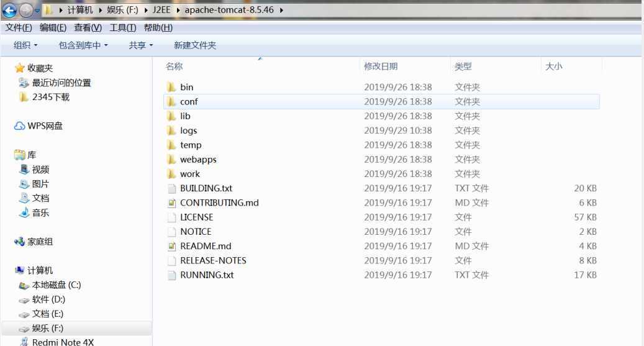This screenshot has width=644, height=346.
Task: Open the 帮助(H) menu
Action: coord(158,27)
